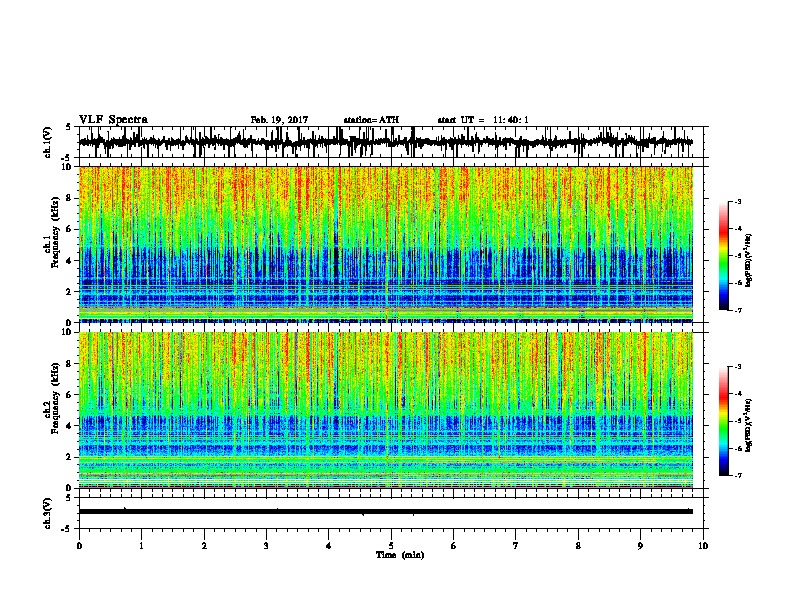The height and width of the screenshot is (612, 792).
Task: Click the "-7" label on ch.1 color bar
Action: 737,310
